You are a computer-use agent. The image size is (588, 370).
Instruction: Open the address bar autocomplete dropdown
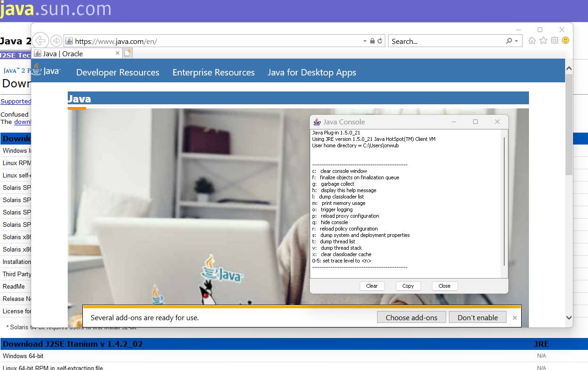pyautogui.click(x=365, y=41)
